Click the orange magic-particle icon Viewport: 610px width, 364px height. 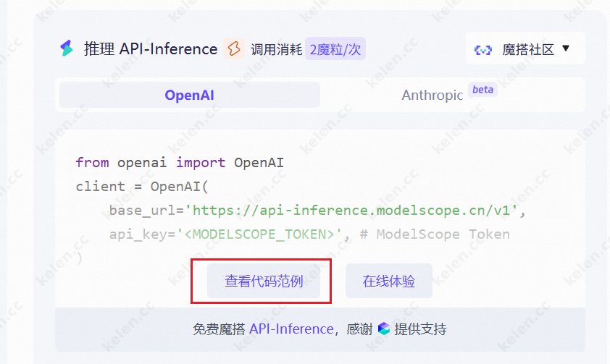(234, 49)
